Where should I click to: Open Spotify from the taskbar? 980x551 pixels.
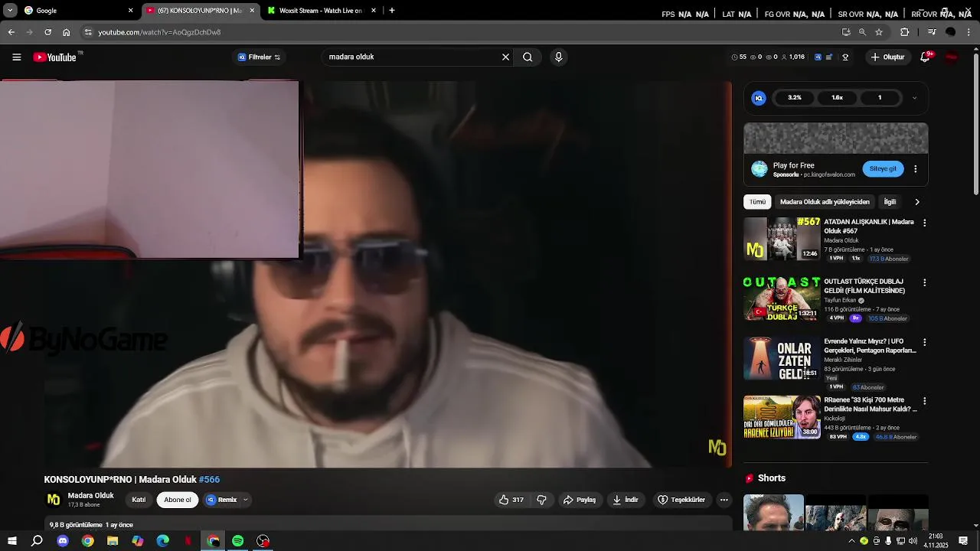(x=238, y=541)
